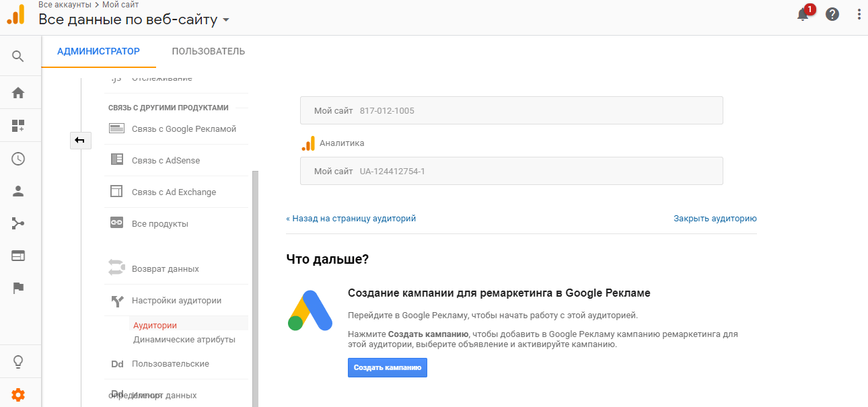
Task: Open the "Все данные по веб-сайту" selector
Action: pyautogui.click(x=133, y=20)
